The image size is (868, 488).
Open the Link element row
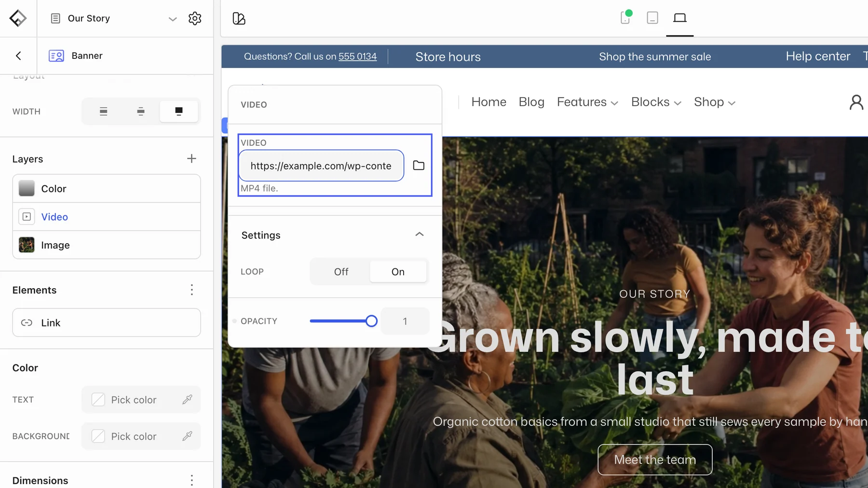[x=107, y=322]
